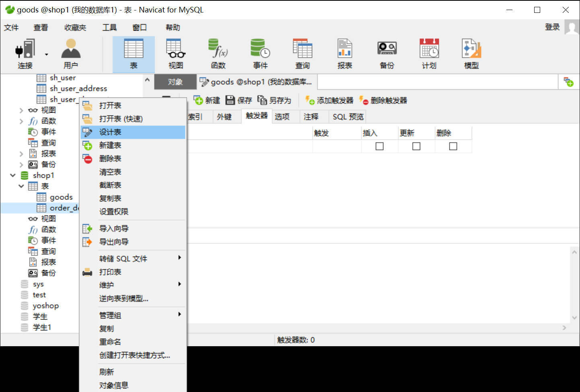Click the 事件 toolbar icon

260,53
